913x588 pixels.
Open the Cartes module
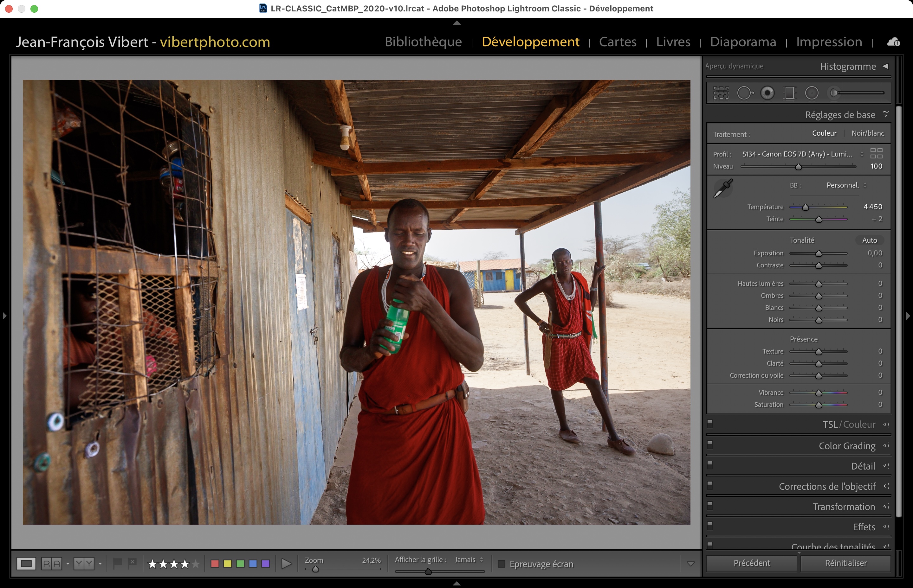click(x=617, y=42)
